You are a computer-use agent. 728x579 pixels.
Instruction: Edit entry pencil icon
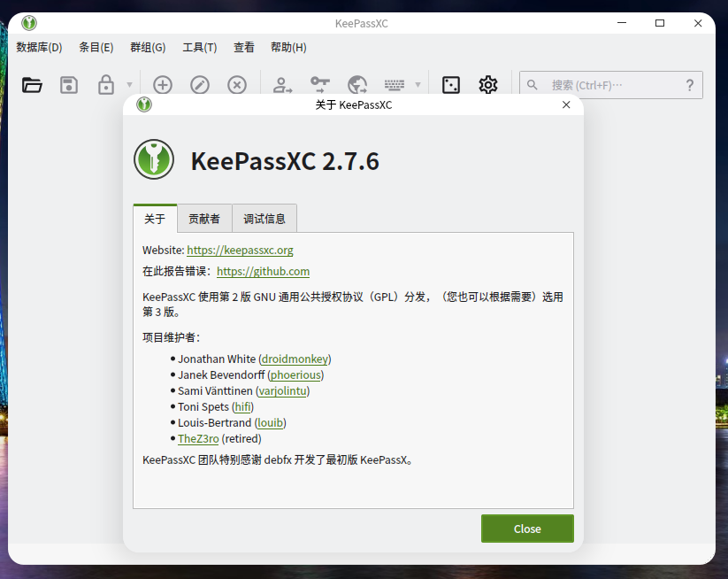pyautogui.click(x=200, y=85)
